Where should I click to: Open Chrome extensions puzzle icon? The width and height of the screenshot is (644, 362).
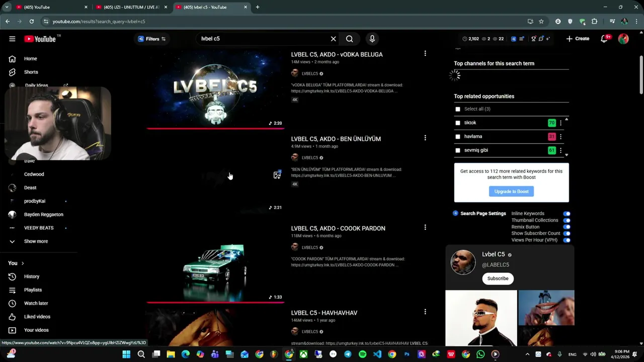click(594, 21)
